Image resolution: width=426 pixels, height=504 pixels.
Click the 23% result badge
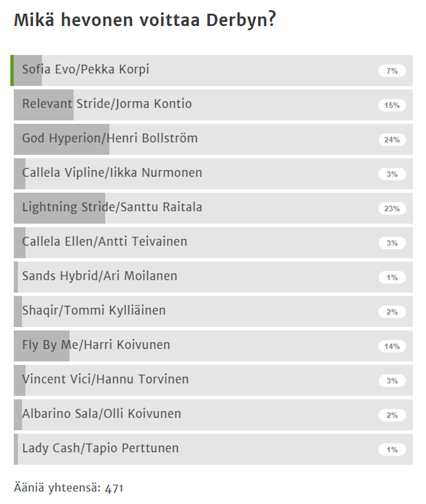(392, 209)
